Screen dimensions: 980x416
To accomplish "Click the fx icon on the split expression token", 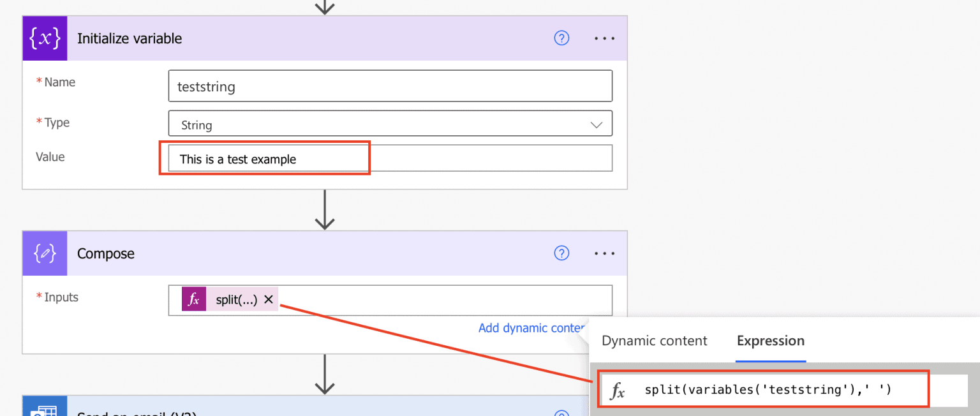I will tap(193, 299).
